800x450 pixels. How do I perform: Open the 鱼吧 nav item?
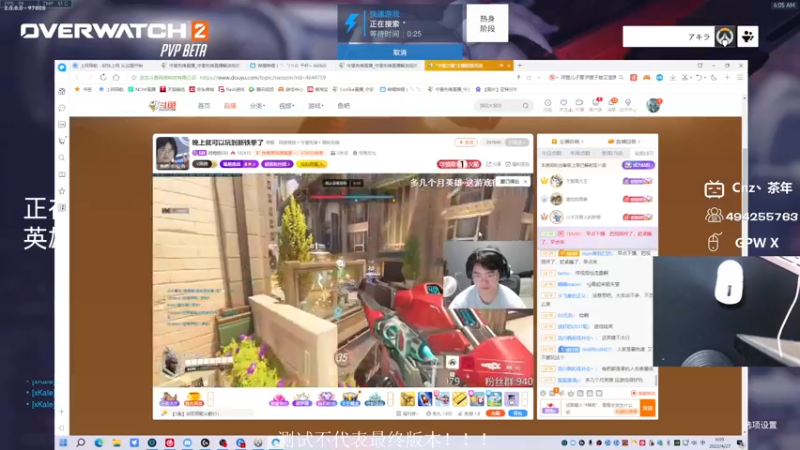tap(343, 106)
